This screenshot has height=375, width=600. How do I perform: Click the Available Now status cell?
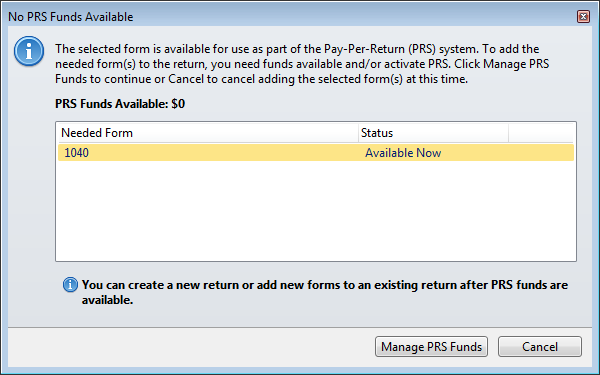[x=403, y=153]
